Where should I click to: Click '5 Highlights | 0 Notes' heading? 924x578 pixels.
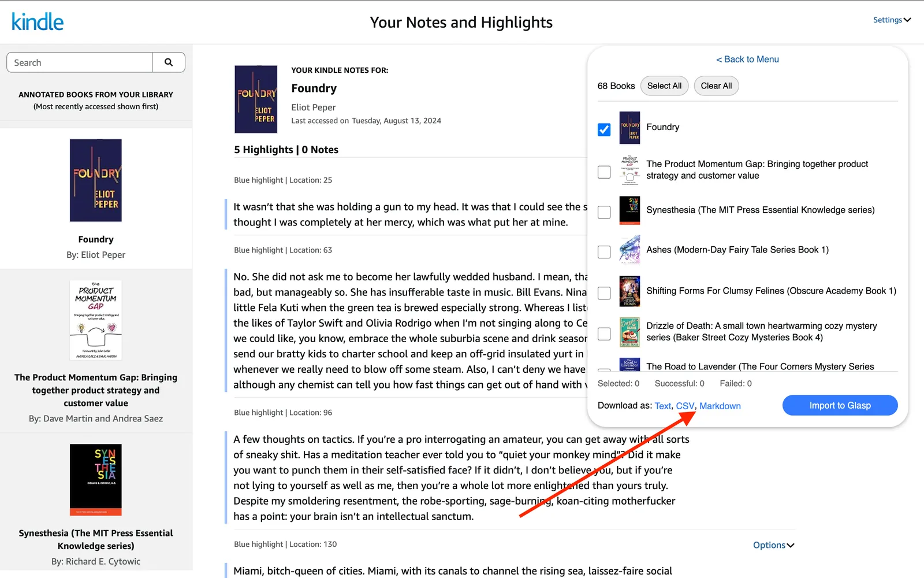286,150
